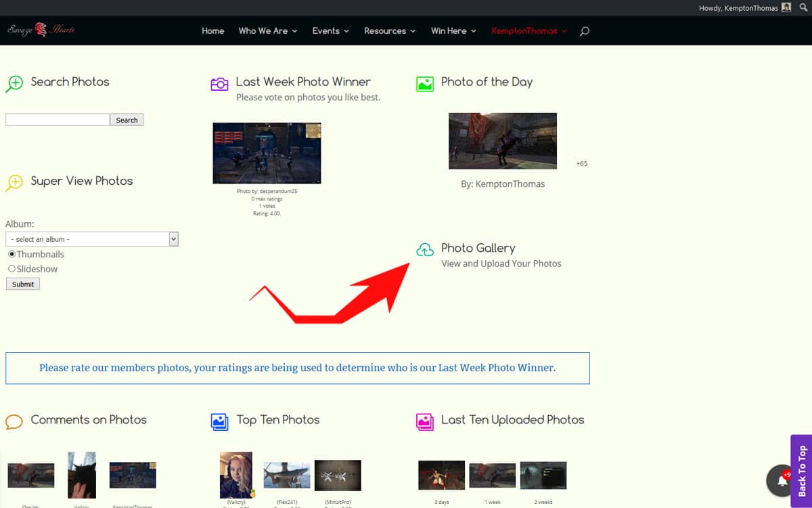Click the purple Back To Top button
This screenshot has width=812, height=508.
point(801,471)
